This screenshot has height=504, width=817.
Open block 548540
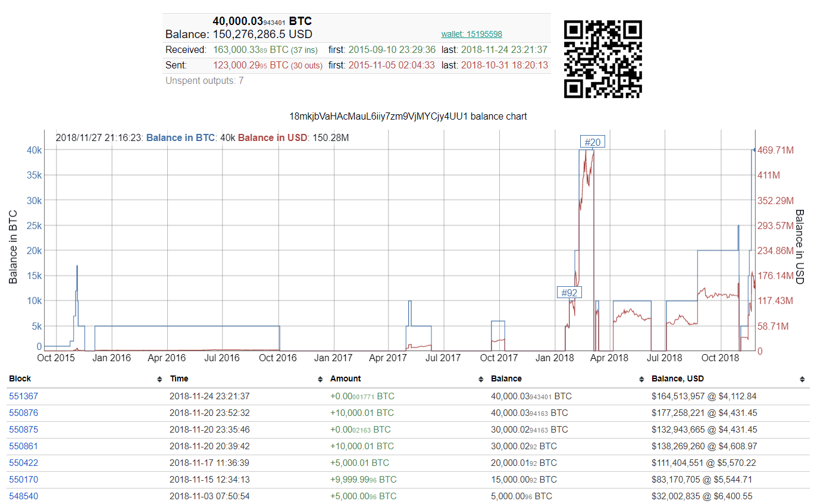[23, 496]
